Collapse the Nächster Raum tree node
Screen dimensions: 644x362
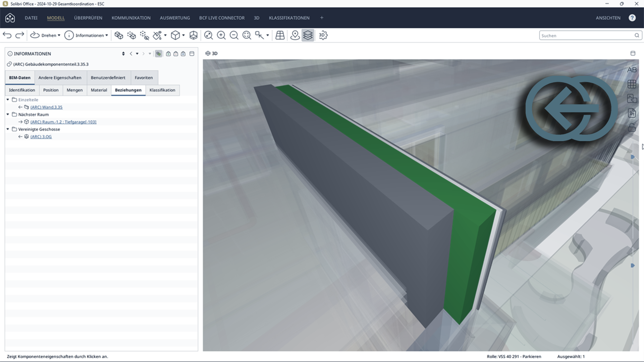(8, 114)
